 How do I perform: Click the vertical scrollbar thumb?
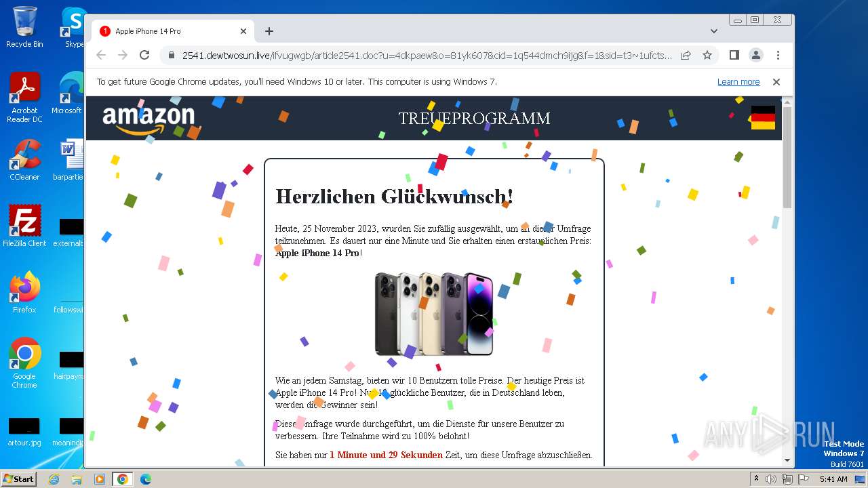coord(787,157)
